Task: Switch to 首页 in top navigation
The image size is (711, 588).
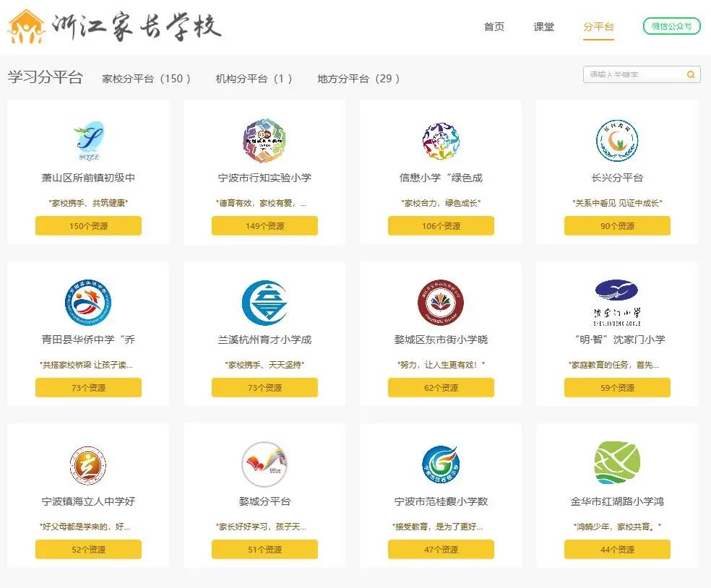Action: pos(494,27)
